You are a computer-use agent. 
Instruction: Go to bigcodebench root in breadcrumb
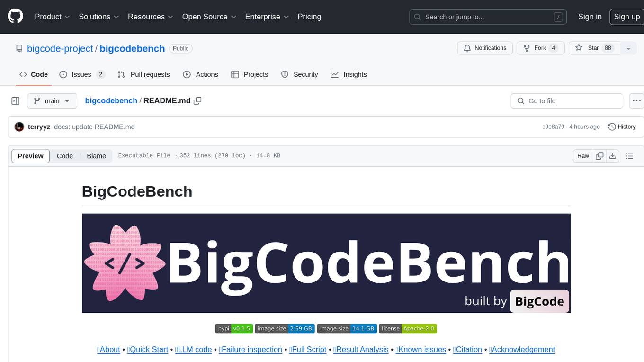[111, 100]
